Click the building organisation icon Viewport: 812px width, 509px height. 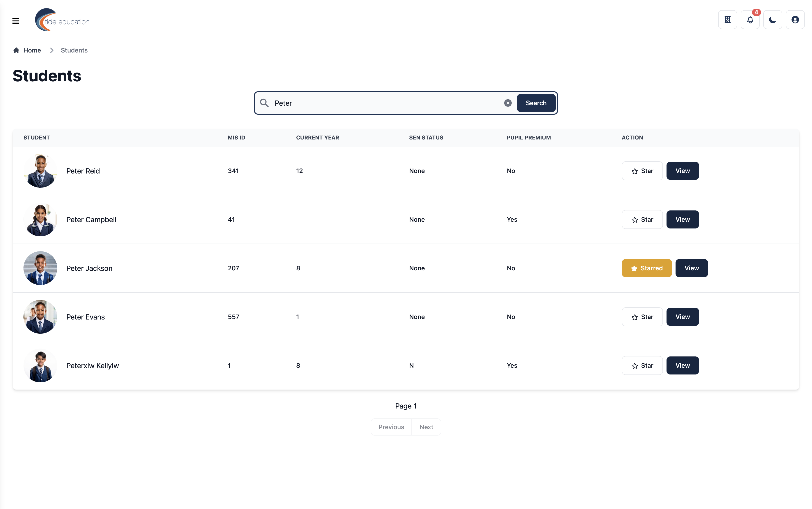tap(727, 20)
